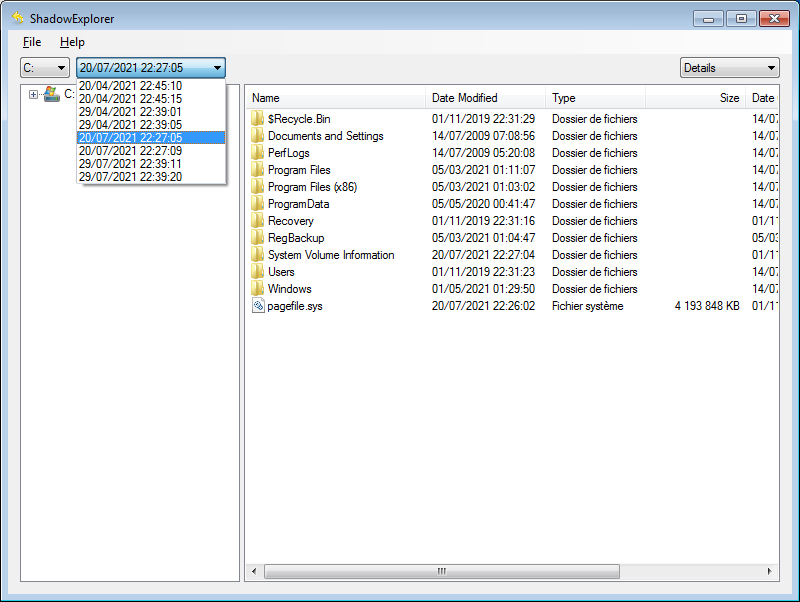Select the "$Recycle.Bin" name text

pos(299,119)
